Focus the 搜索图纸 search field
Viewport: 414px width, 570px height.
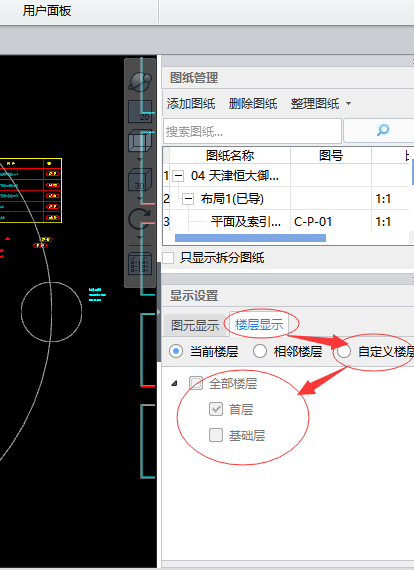(252, 131)
